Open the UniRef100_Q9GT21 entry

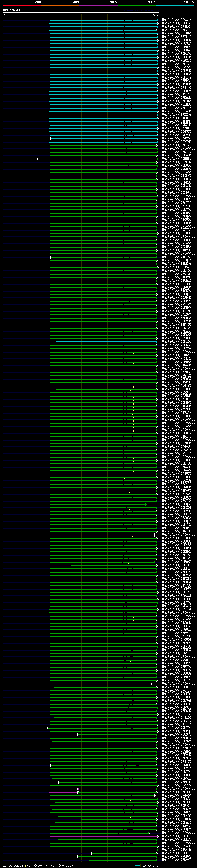click(177, 375)
